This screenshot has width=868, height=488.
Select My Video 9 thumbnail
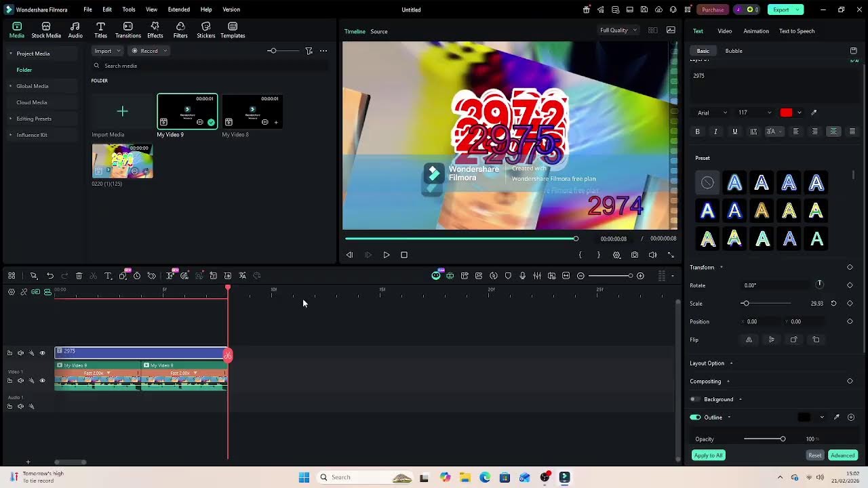pyautogui.click(x=187, y=111)
